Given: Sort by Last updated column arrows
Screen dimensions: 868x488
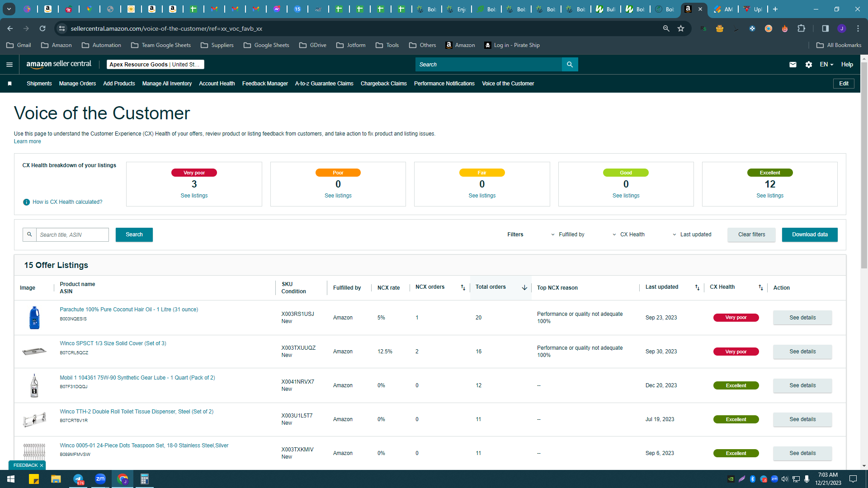Looking at the screenshot, I should [697, 287].
